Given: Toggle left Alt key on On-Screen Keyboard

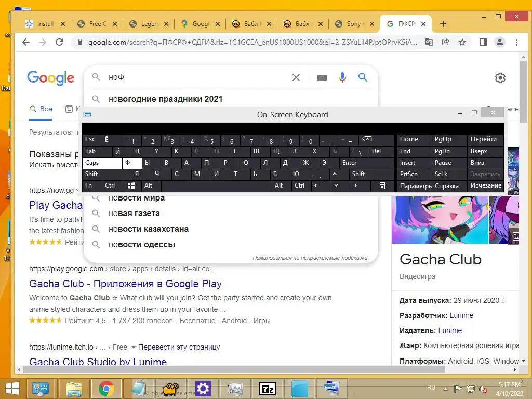Looking at the screenshot, I should click(x=151, y=185).
